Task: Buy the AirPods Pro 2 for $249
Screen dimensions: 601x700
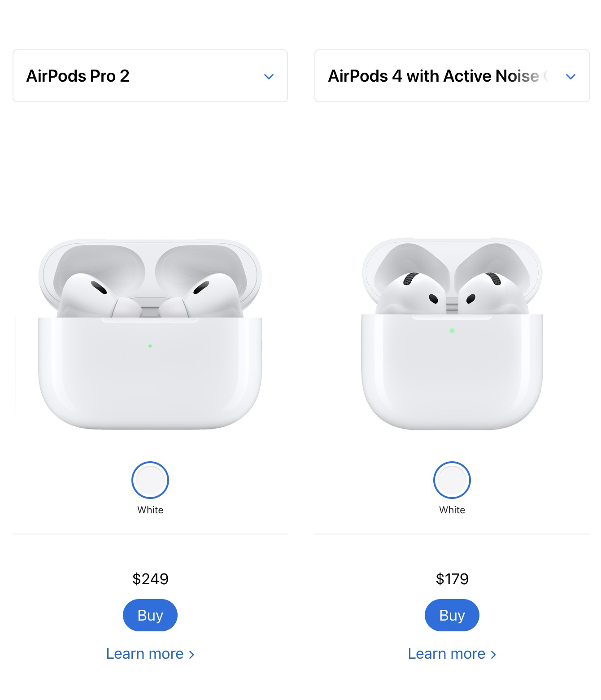Action: tap(150, 615)
